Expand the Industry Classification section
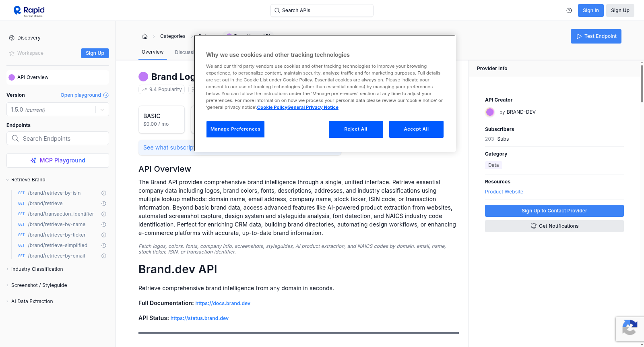 tap(35, 269)
